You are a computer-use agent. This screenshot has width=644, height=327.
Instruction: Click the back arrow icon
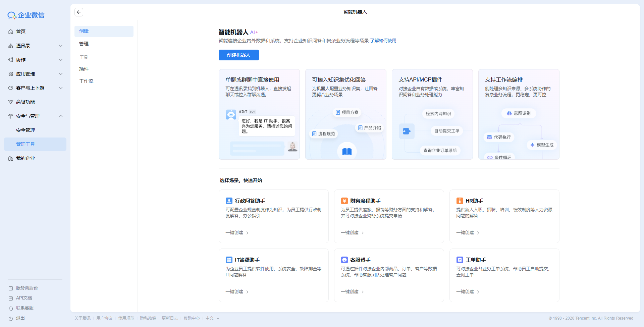click(x=79, y=12)
